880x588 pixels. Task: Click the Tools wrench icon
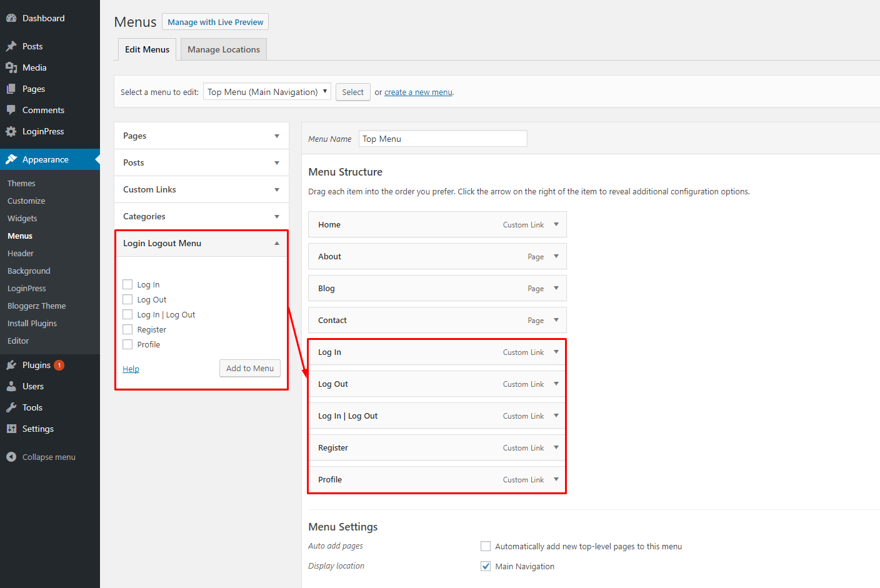tap(11, 407)
